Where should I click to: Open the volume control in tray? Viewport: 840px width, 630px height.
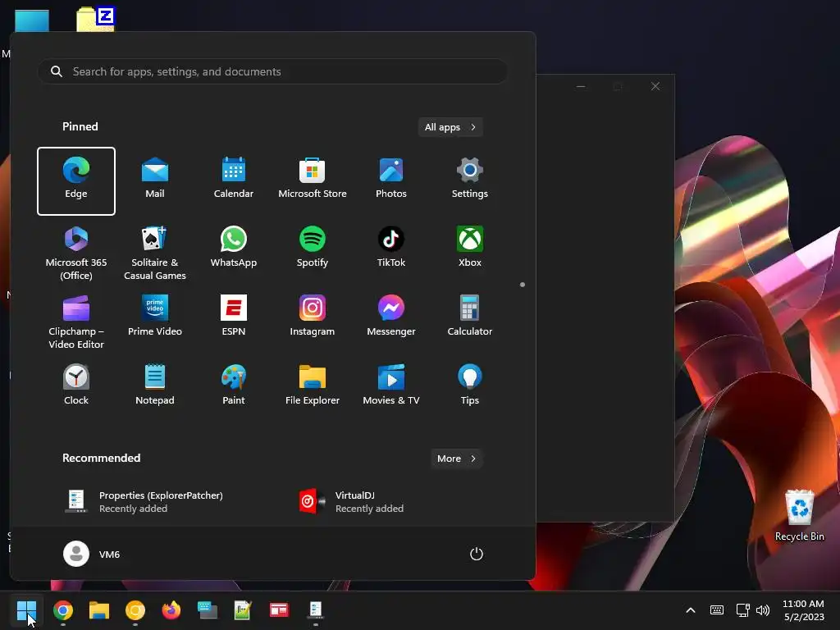[x=763, y=610]
